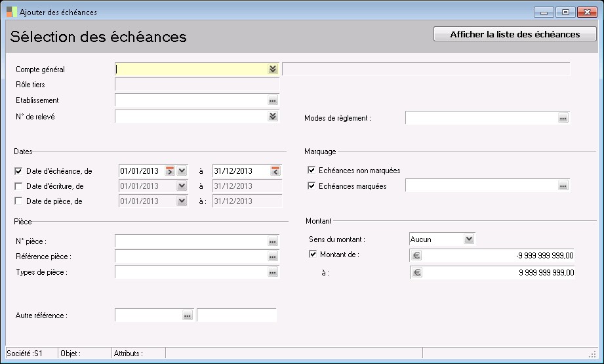Click Afficher la liste des échéances button

coord(515,34)
